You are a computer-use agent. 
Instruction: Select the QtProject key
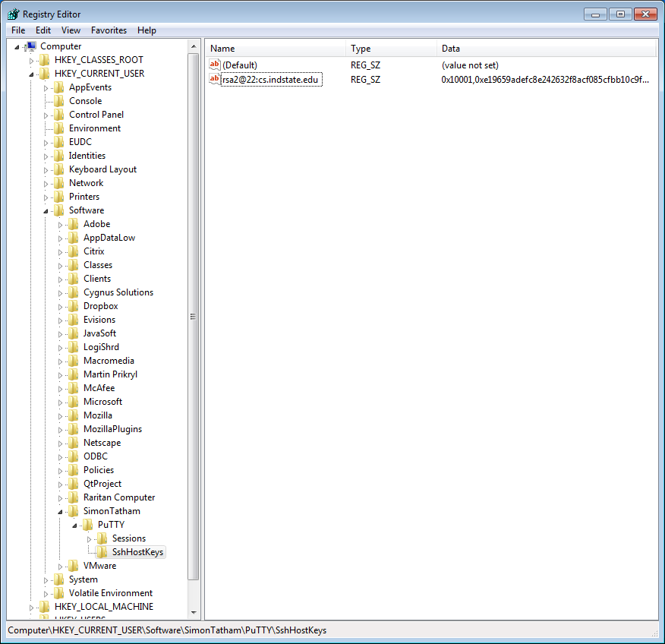(102, 484)
